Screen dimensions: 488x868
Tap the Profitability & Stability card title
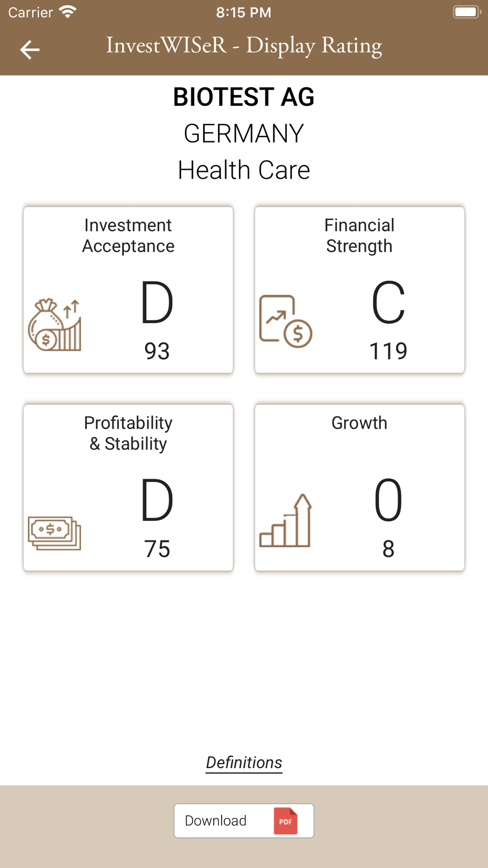(128, 434)
